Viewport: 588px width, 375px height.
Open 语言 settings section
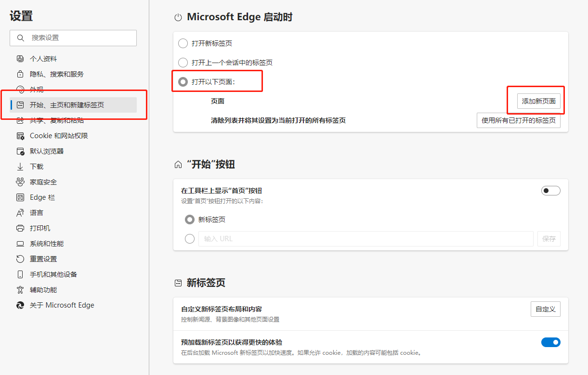pyautogui.click(x=73, y=213)
